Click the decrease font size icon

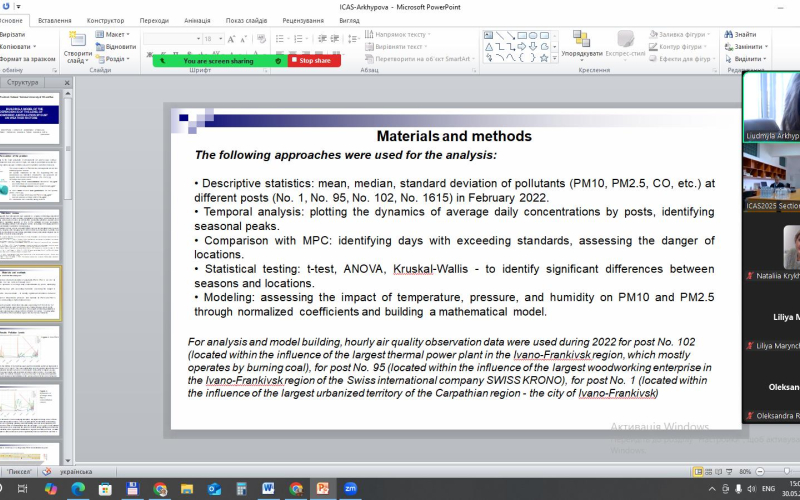(243, 39)
